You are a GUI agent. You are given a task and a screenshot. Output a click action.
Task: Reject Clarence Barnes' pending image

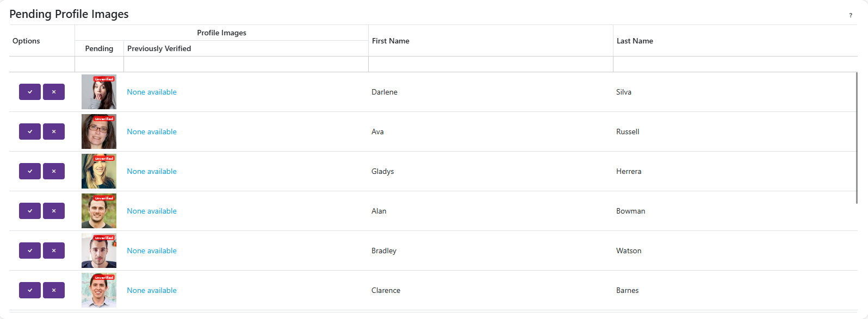54,290
